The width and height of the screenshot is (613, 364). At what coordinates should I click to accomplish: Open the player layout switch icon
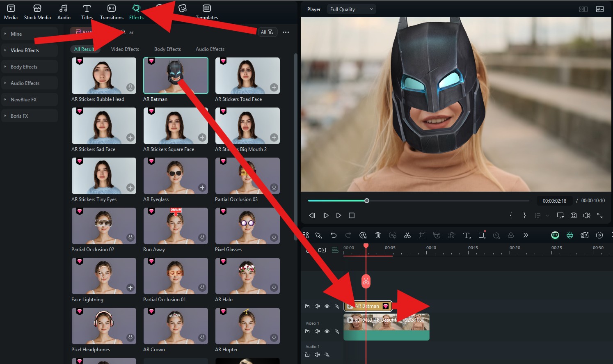tap(583, 9)
